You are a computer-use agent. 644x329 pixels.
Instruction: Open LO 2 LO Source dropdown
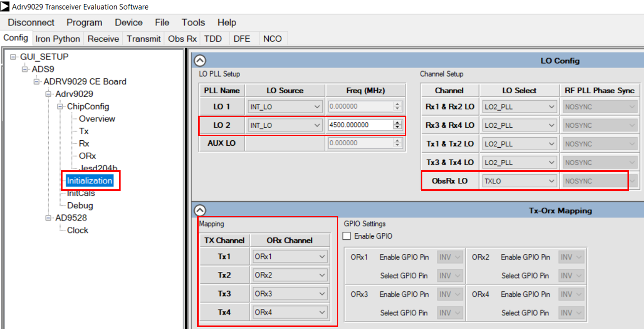pos(285,125)
